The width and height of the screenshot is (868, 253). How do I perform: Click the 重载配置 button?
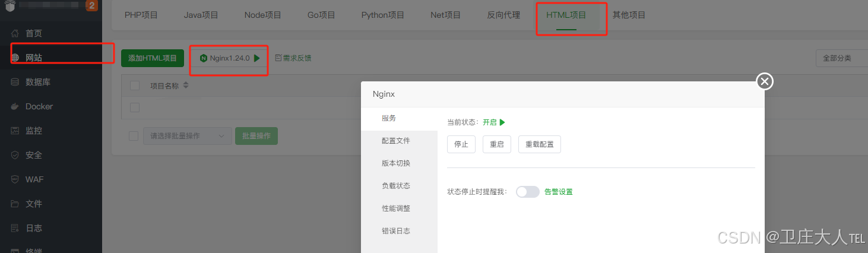click(540, 144)
